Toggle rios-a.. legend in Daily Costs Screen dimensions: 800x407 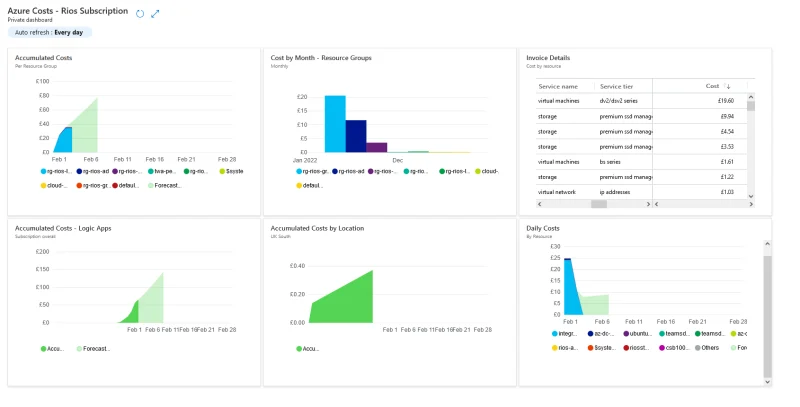point(565,348)
